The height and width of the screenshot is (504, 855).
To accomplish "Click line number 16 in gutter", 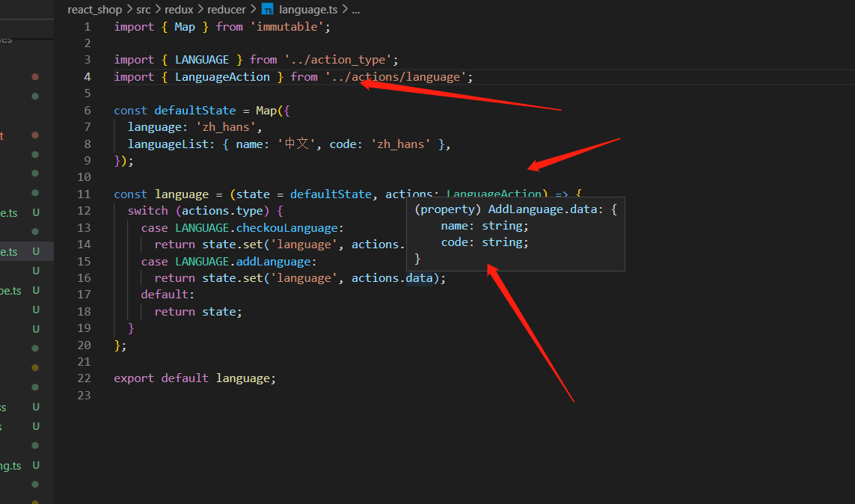I will pos(84,278).
